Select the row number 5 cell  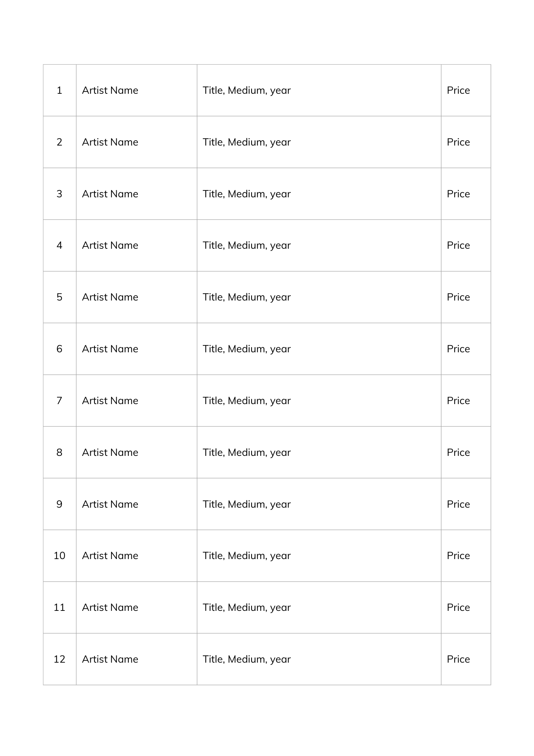coord(60,297)
